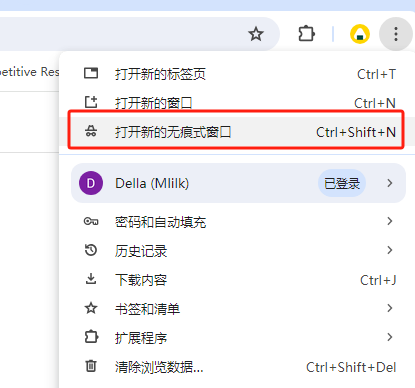
Task: Click the 已登录 status badge
Action: 342,183
